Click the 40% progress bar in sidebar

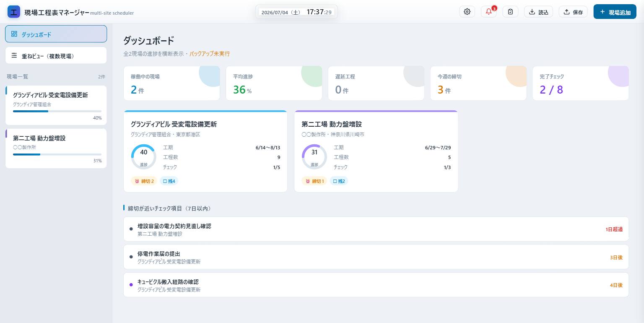click(x=57, y=111)
